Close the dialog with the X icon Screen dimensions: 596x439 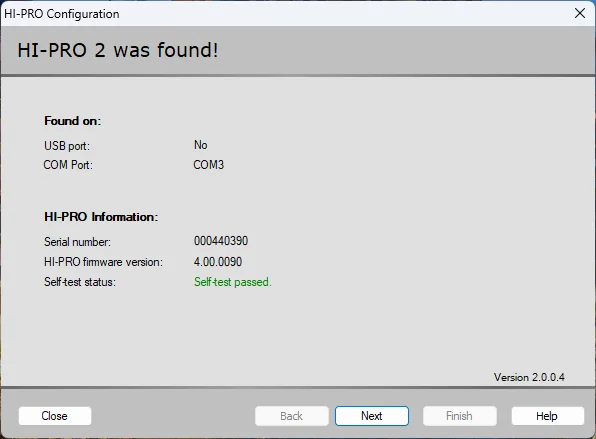pyautogui.click(x=580, y=13)
